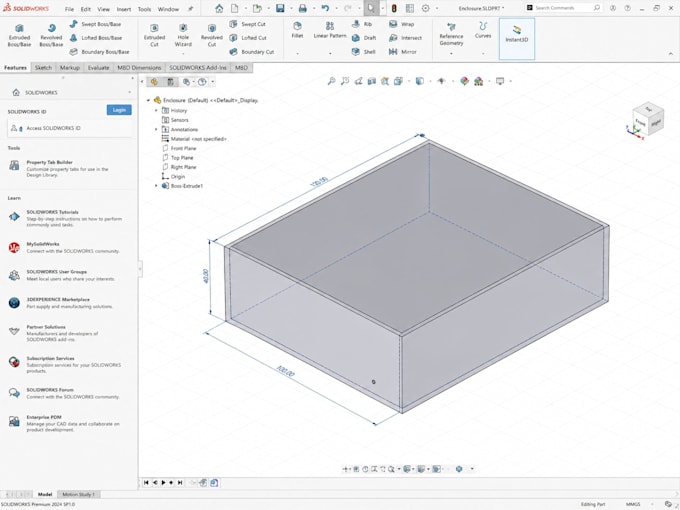Select the Linear Pattern tool

(x=330, y=30)
